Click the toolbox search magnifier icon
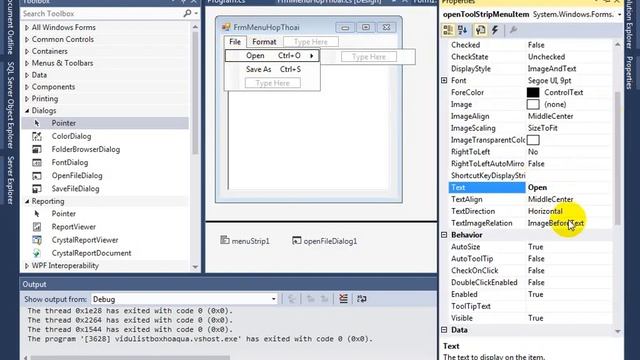Image resolution: width=640 pixels, height=360 pixels. pos(187,13)
